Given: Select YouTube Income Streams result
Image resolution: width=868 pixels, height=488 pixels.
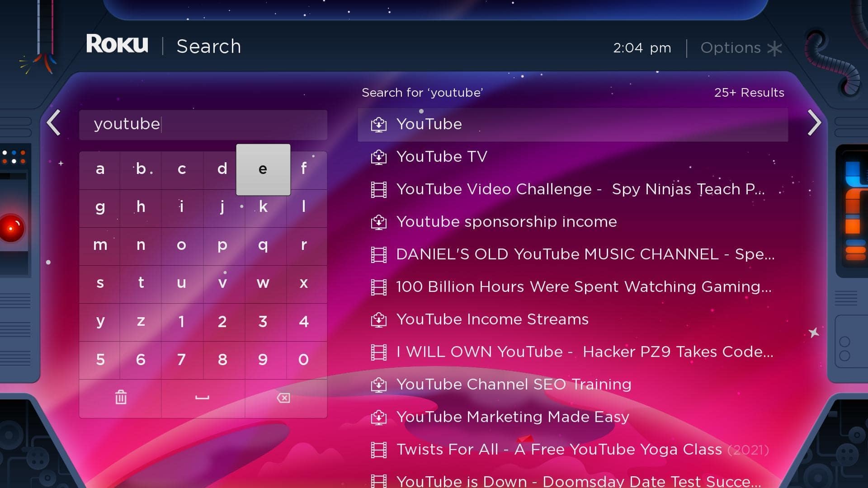Looking at the screenshot, I should 573,319.
